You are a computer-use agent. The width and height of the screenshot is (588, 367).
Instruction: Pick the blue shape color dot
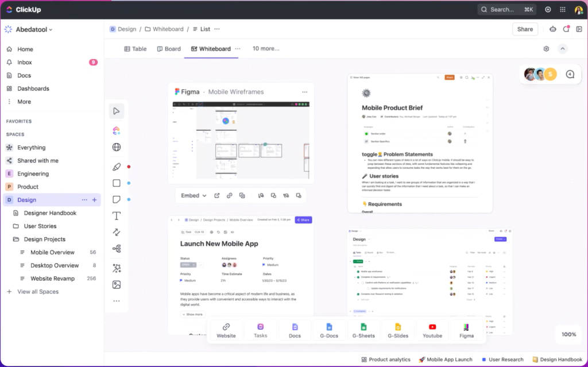tap(129, 183)
